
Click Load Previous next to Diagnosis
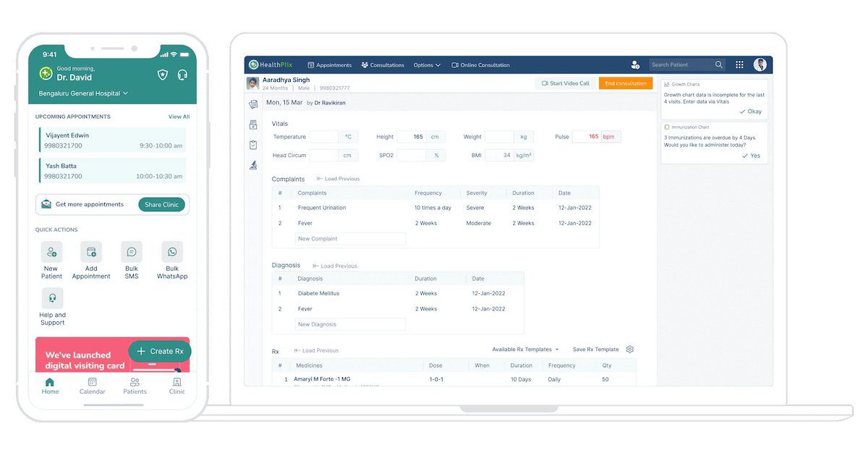pyautogui.click(x=334, y=266)
